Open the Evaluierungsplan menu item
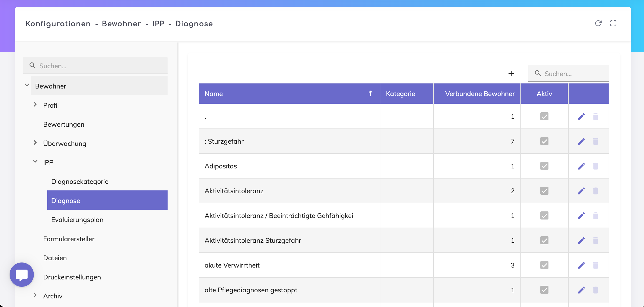The height and width of the screenshot is (307, 644). (x=77, y=220)
